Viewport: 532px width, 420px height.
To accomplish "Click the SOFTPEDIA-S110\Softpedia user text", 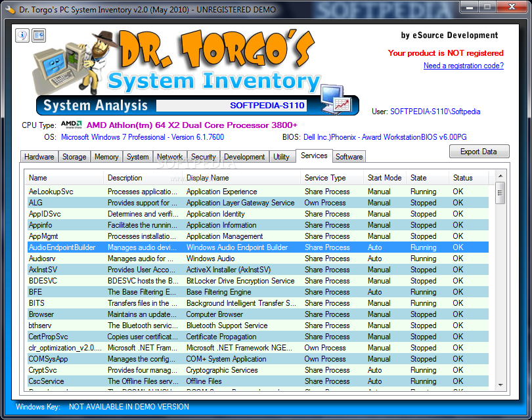I will point(435,112).
